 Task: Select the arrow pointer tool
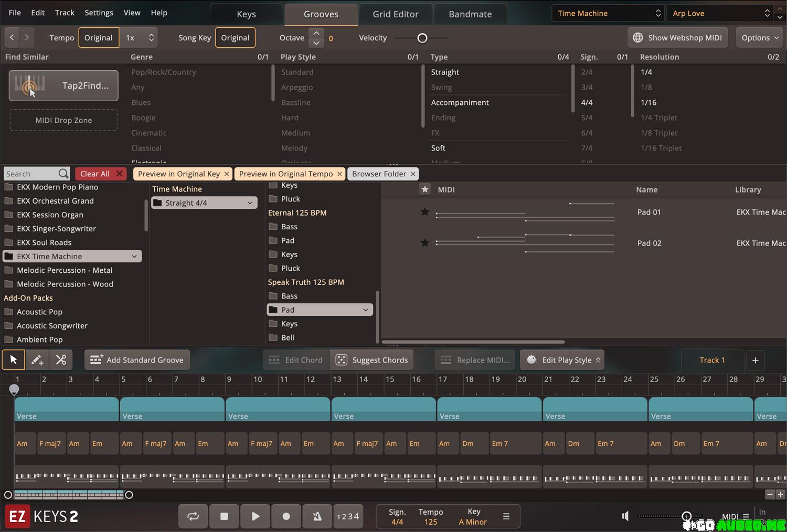[x=14, y=360]
